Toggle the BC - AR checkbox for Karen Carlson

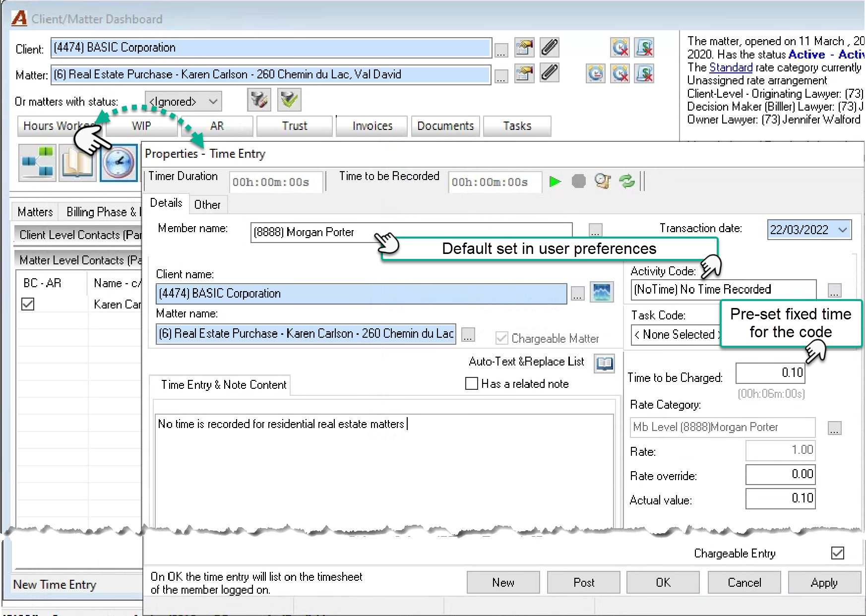(x=28, y=304)
